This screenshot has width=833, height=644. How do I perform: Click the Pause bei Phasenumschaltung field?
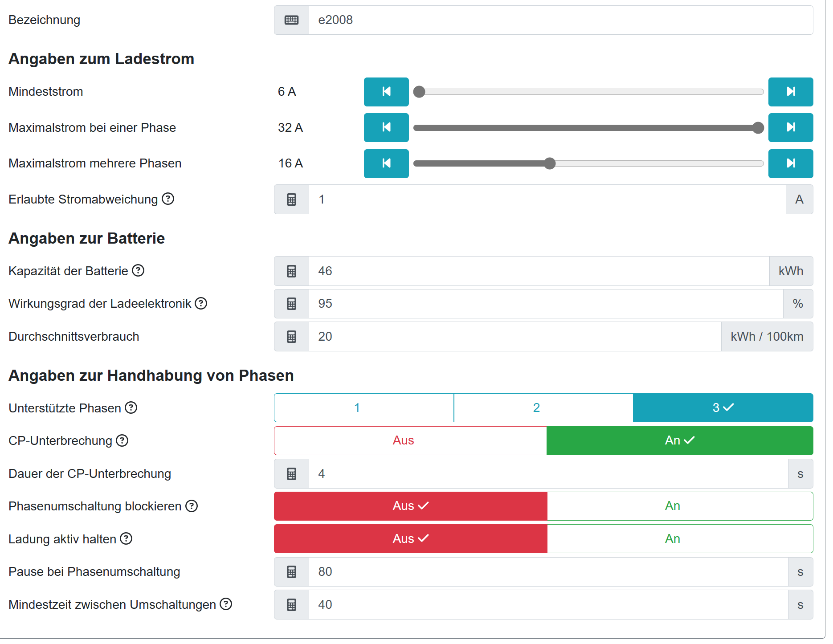pyautogui.click(x=548, y=572)
